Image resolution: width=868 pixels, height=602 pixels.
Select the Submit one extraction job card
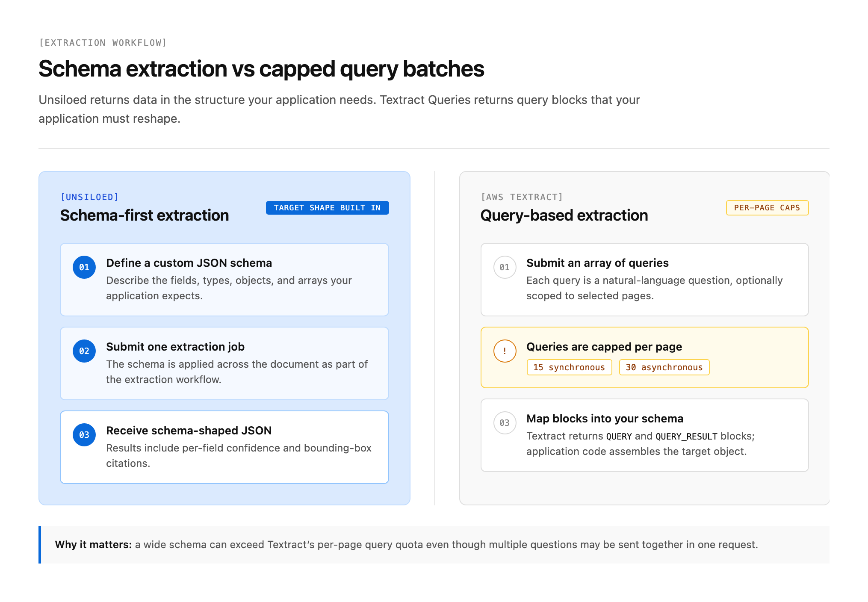224,363
